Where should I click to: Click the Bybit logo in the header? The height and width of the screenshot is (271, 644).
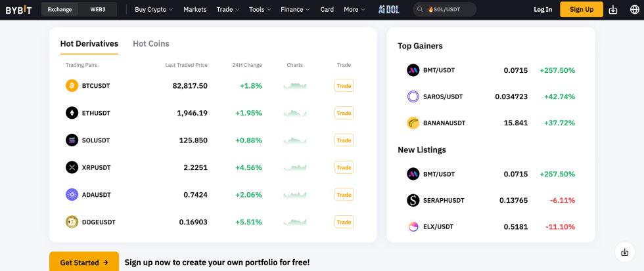click(x=19, y=10)
